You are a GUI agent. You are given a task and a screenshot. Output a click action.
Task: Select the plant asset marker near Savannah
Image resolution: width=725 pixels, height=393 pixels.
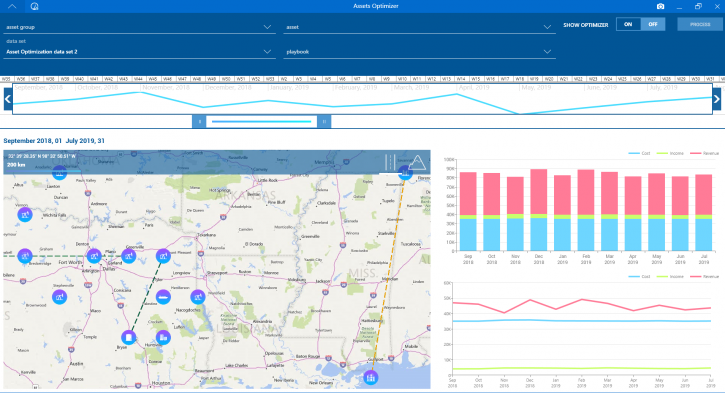[x=405, y=173]
